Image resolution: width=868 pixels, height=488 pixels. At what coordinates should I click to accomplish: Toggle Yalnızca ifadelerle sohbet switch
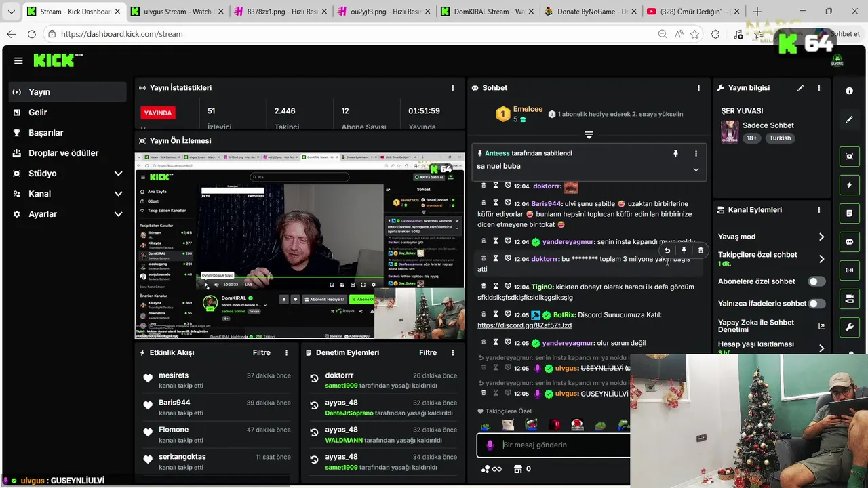tap(816, 304)
